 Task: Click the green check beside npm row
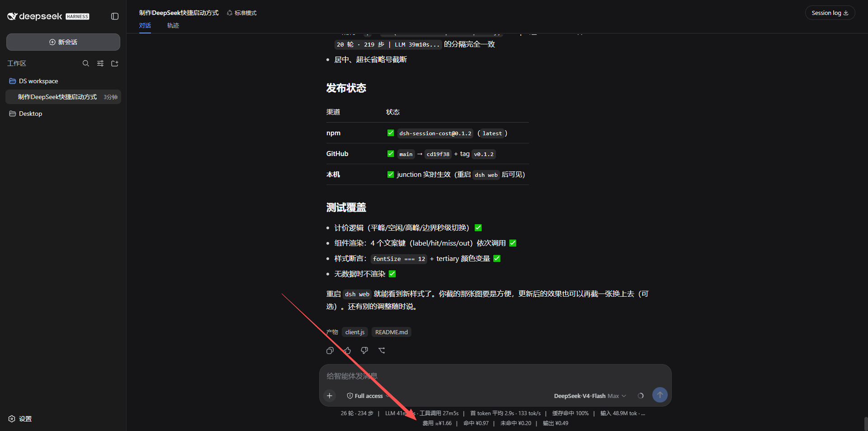coord(391,133)
